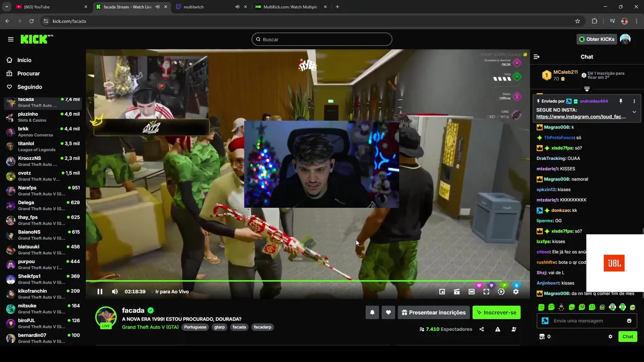Click the Portuguese tag
644x362 pixels.
point(195,327)
